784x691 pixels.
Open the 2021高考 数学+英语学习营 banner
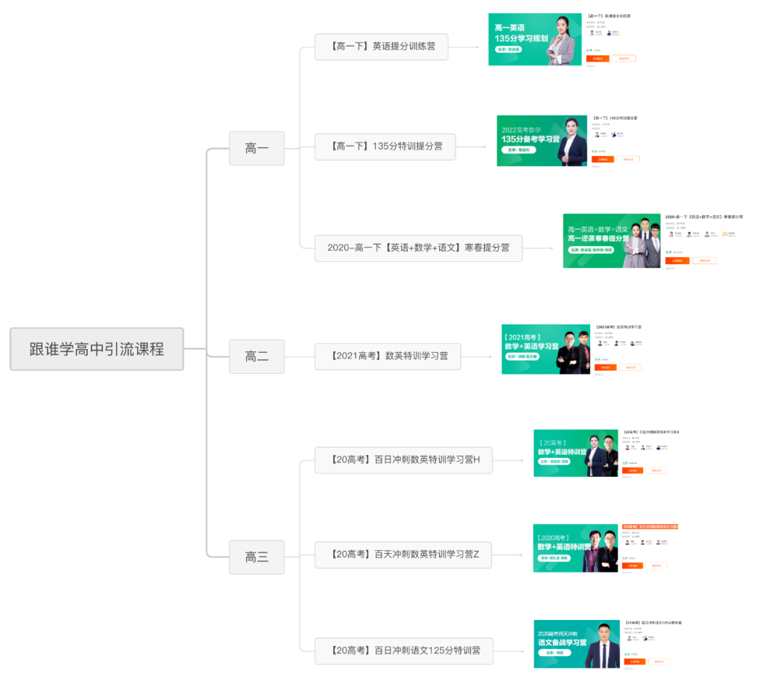coord(545,349)
